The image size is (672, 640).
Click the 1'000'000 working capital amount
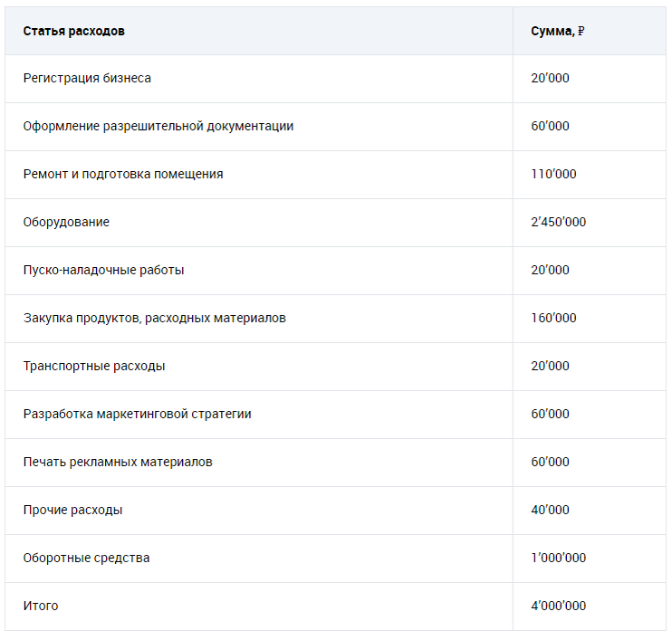558,558
